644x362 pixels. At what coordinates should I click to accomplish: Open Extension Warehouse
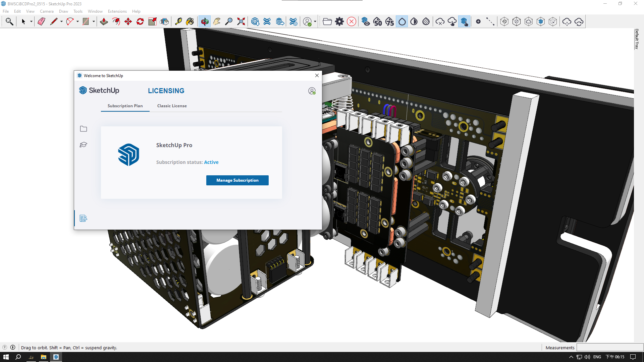click(x=267, y=22)
